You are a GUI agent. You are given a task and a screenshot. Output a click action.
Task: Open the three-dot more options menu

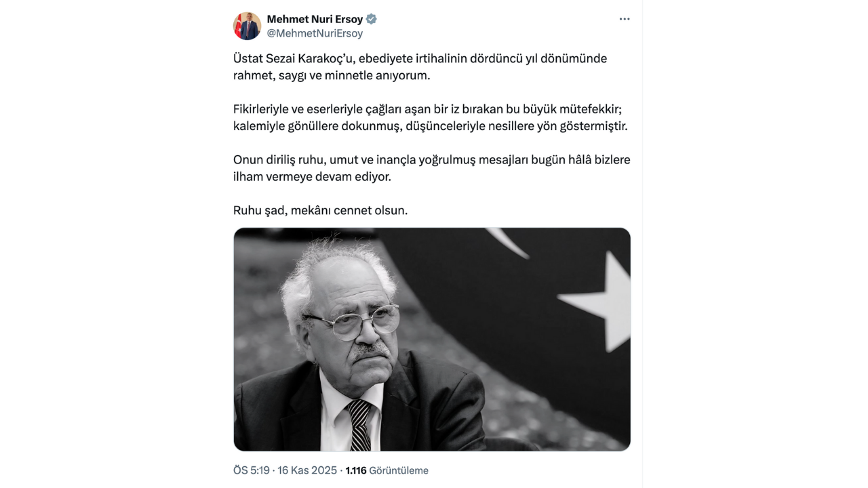625,19
